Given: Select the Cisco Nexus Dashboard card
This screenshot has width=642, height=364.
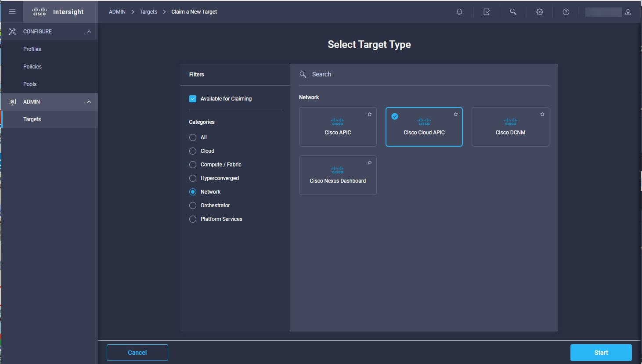Looking at the screenshot, I should click(x=338, y=175).
